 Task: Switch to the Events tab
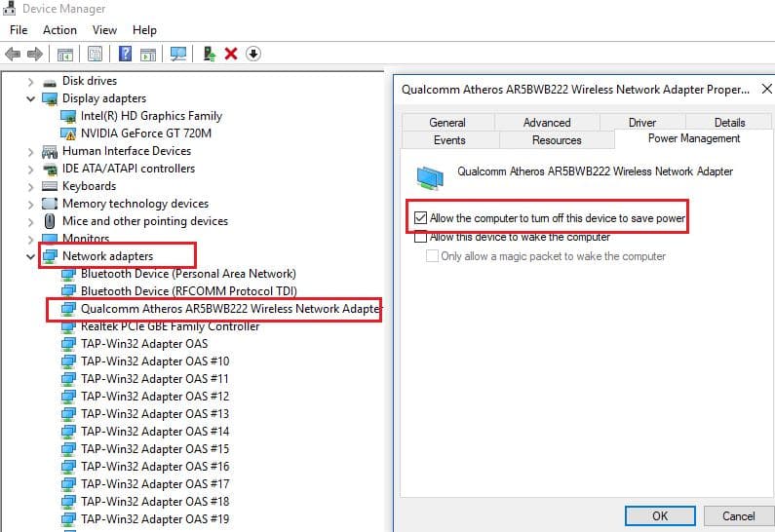pyautogui.click(x=449, y=139)
